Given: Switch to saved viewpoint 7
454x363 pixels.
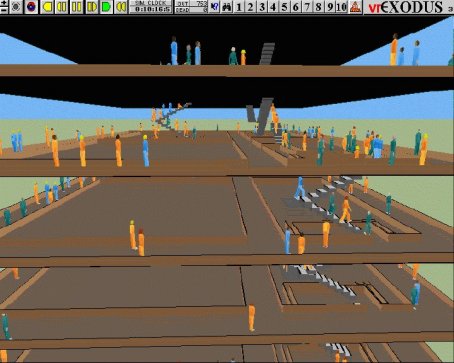Looking at the screenshot, I should (x=307, y=7).
